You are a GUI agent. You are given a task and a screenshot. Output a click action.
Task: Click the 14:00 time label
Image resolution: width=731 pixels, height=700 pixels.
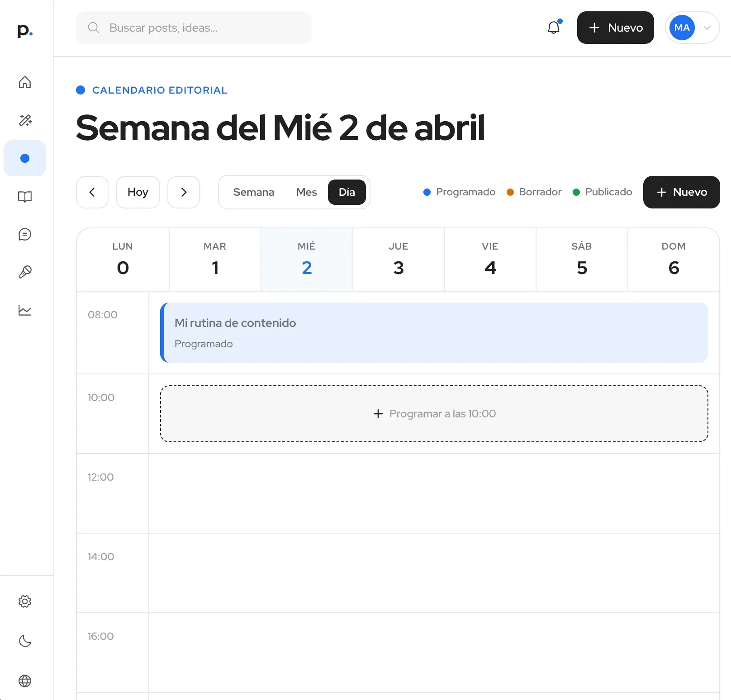pos(101,557)
